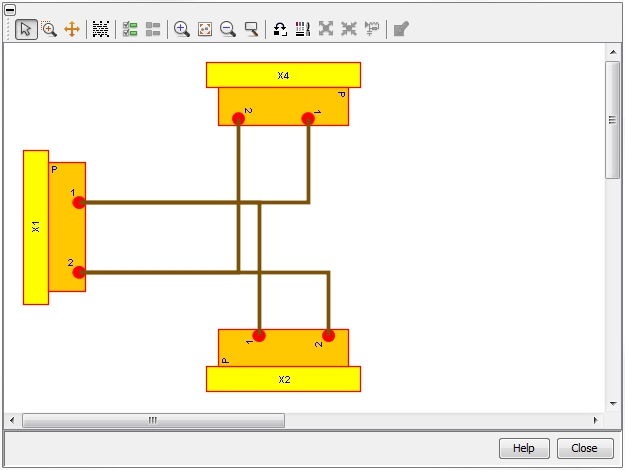625x470 pixels.
Task: Click the gray edit pencil icon
Action: (x=401, y=29)
